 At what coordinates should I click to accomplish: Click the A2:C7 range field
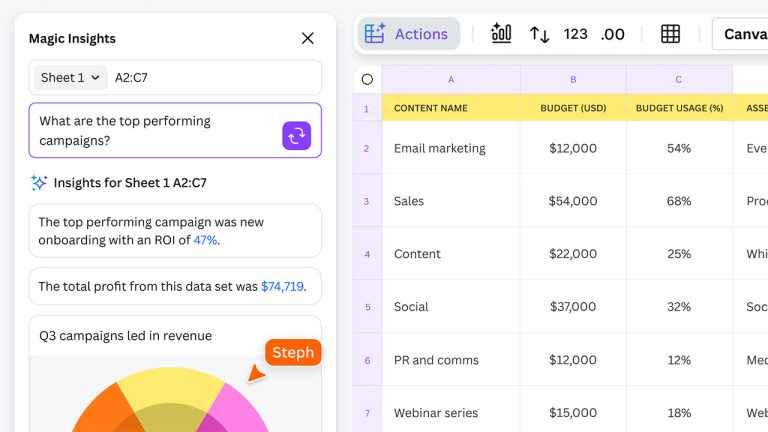pos(215,77)
